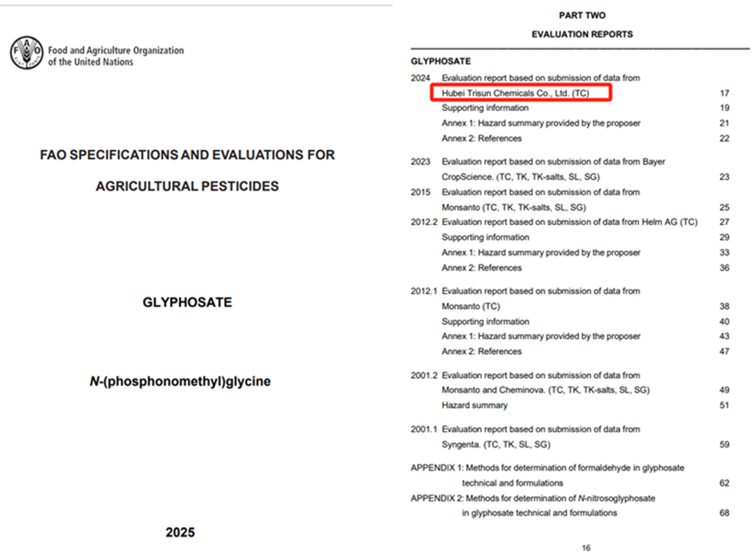This screenshot has width=756, height=555.
Task: Click page number 23 in the contents
Action: click(724, 177)
